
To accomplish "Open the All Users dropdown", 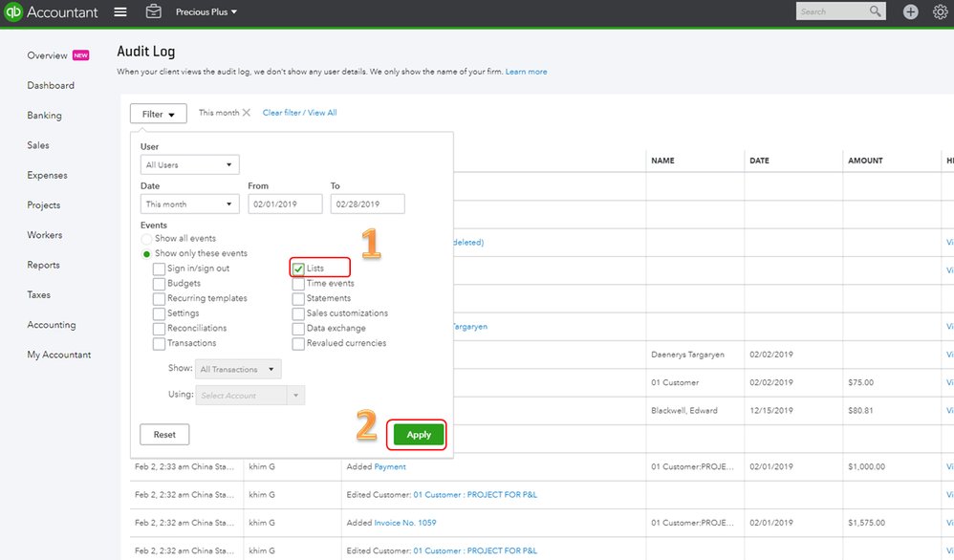I will 190,164.
